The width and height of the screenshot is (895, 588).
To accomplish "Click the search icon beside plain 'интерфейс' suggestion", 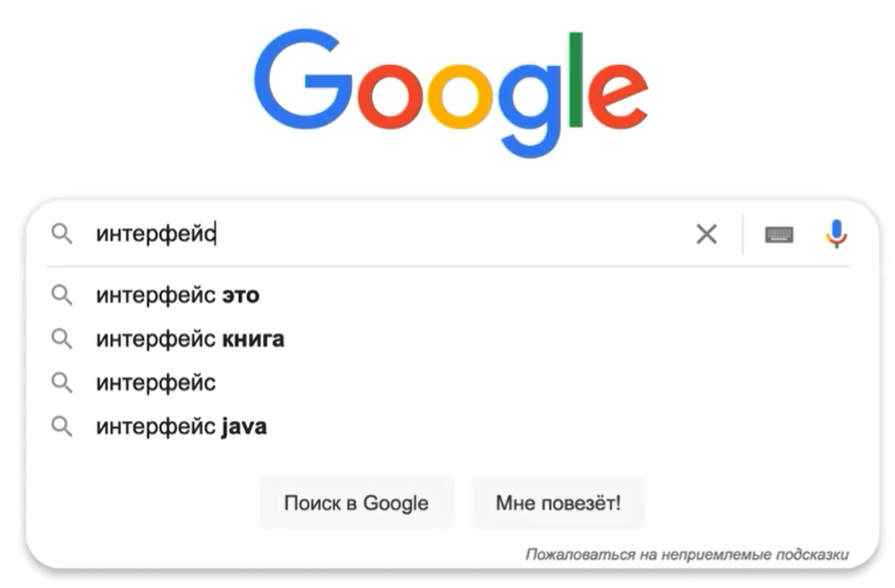I will pyautogui.click(x=63, y=382).
